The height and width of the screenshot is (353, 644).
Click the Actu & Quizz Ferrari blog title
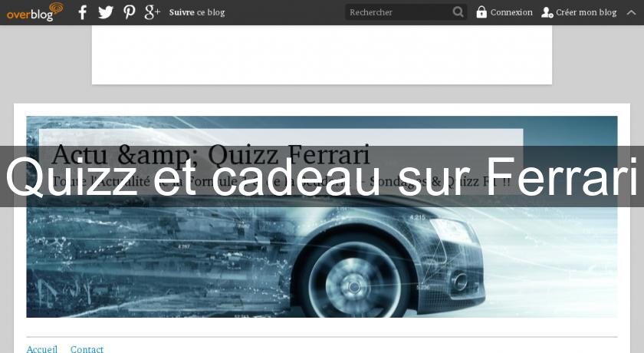point(211,154)
